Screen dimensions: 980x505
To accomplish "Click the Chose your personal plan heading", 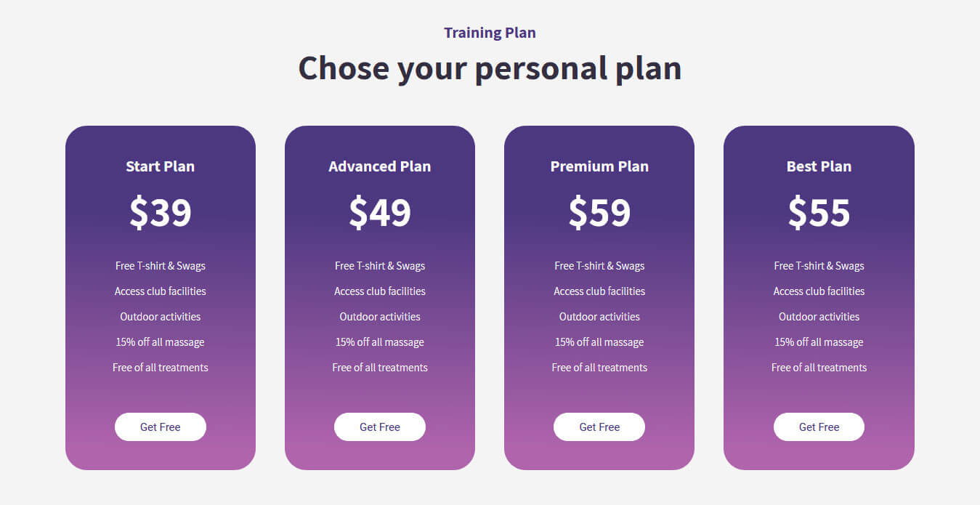I will [490, 68].
